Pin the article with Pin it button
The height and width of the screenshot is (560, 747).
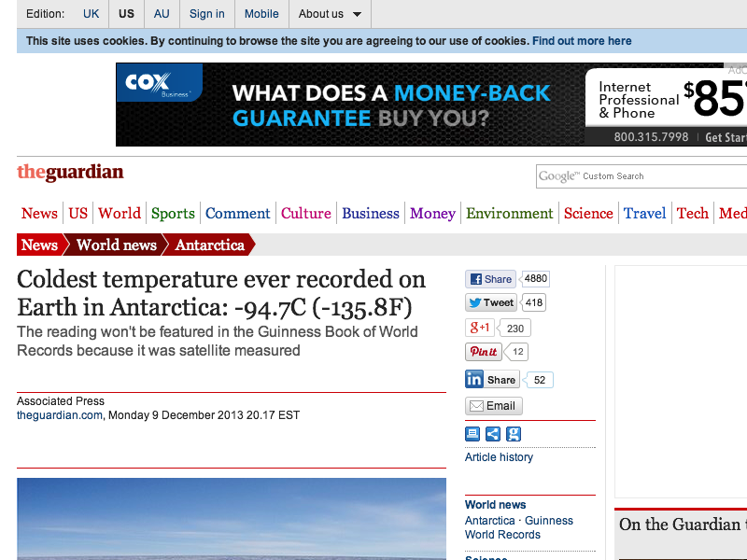(484, 352)
